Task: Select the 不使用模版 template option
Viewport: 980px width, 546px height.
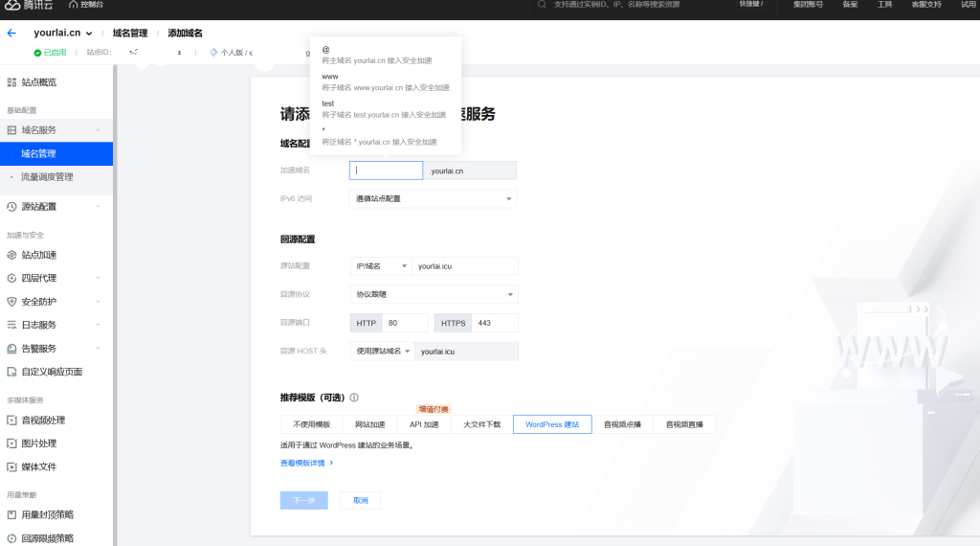Action: 310,424
